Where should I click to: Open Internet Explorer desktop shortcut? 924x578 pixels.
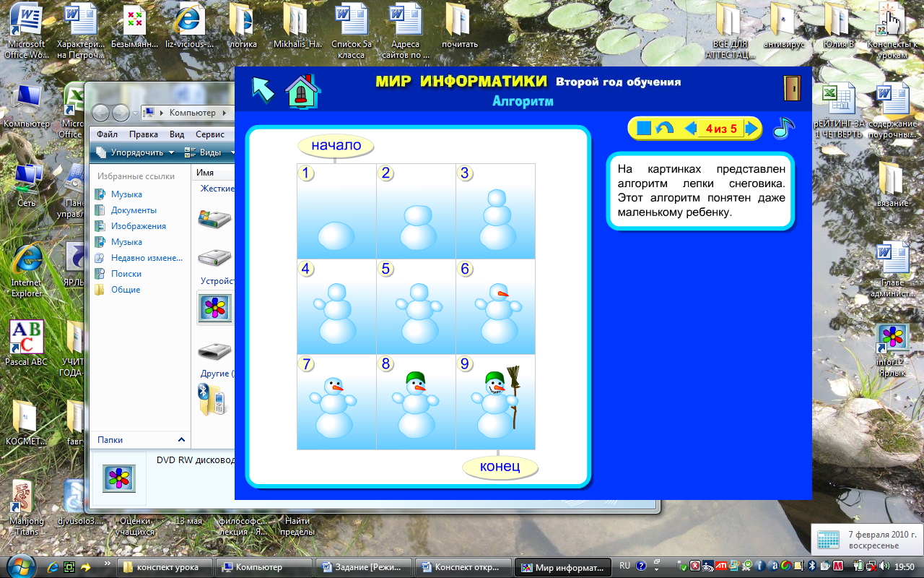pyautogui.click(x=27, y=269)
